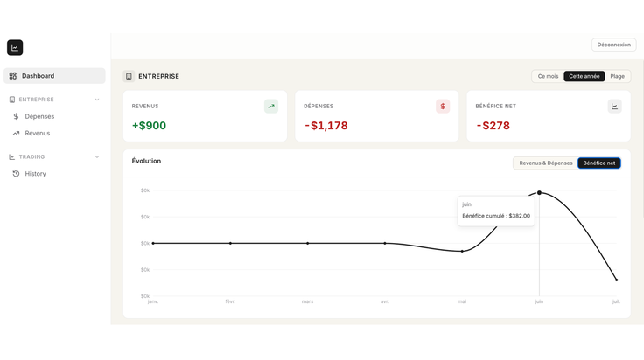Click the Déconnexion button

click(x=613, y=45)
